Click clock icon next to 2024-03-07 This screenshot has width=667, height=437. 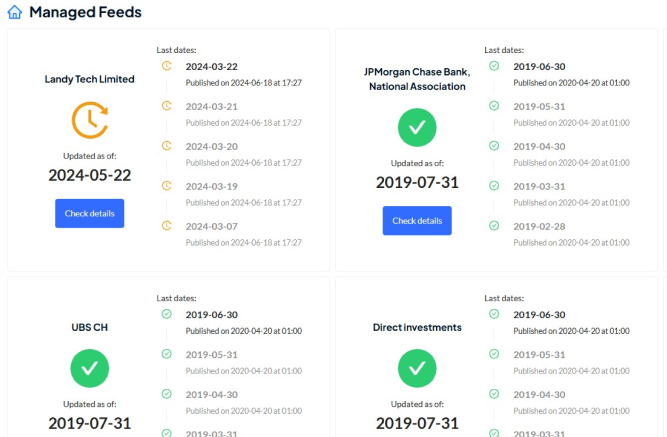[167, 226]
